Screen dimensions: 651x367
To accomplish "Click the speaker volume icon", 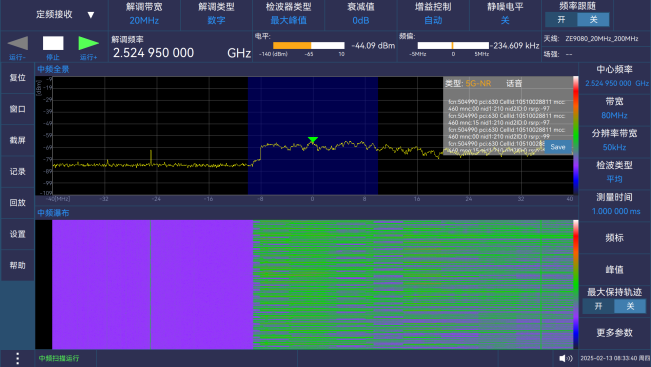I will click(x=565, y=358).
